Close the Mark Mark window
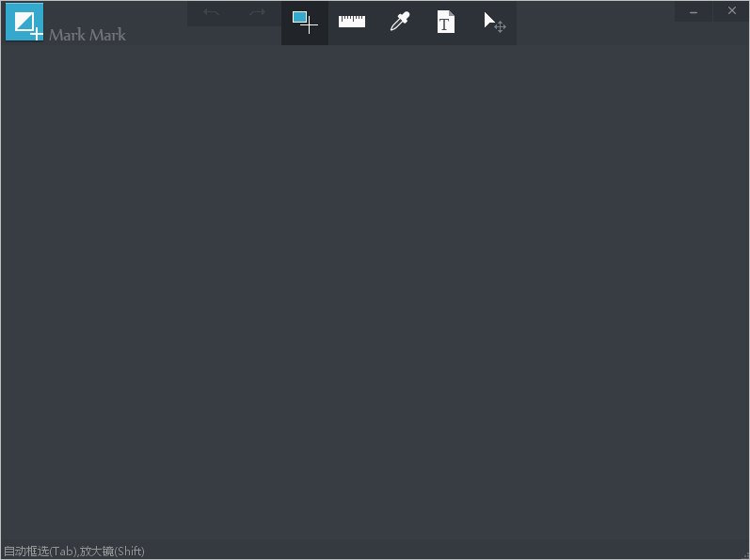The image size is (750, 560). pos(731,11)
